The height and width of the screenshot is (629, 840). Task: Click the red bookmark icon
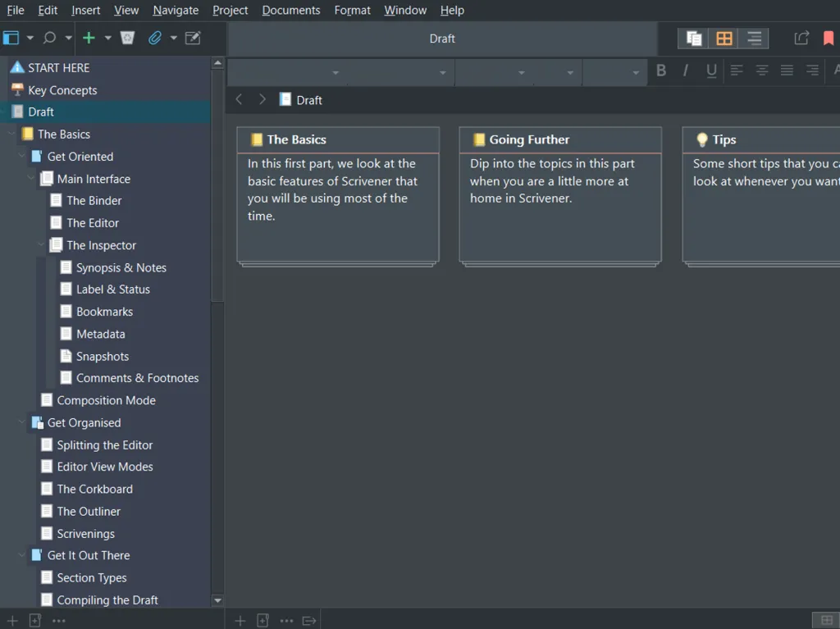(x=828, y=38)
